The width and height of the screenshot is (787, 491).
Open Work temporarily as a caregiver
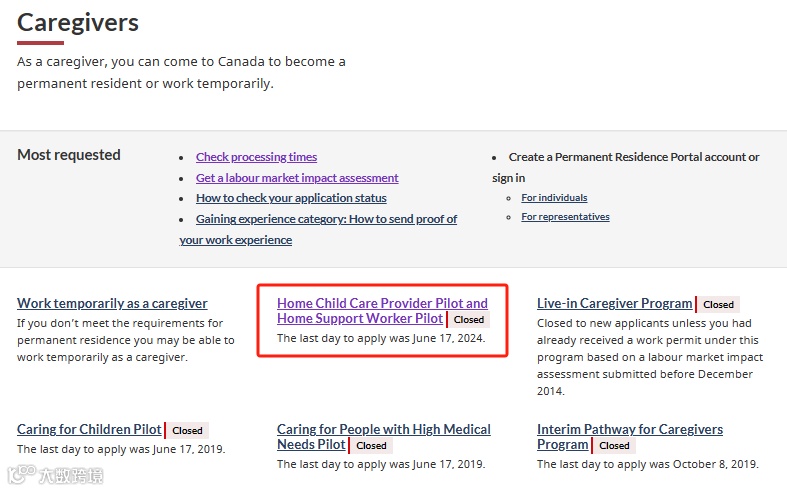(112, 303)
